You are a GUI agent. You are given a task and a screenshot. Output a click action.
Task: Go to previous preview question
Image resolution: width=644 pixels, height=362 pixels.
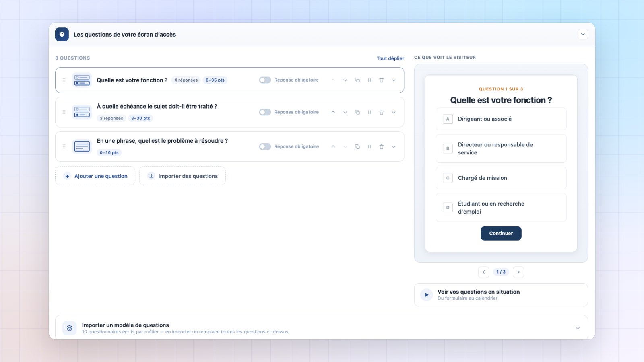click(484, 272)
